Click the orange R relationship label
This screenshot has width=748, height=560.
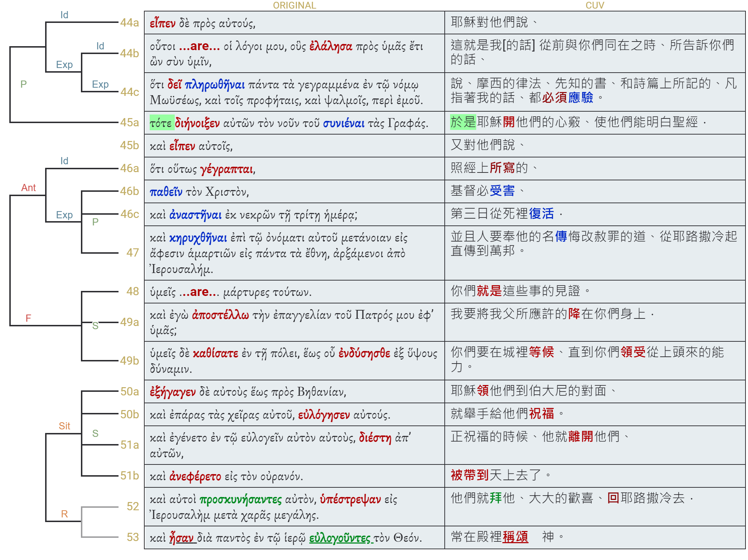pos(64,514)
